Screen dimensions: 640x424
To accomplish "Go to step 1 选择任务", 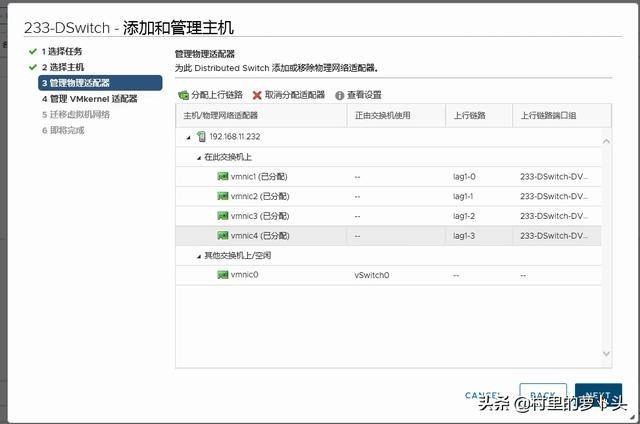I will (x=62, y=50).
